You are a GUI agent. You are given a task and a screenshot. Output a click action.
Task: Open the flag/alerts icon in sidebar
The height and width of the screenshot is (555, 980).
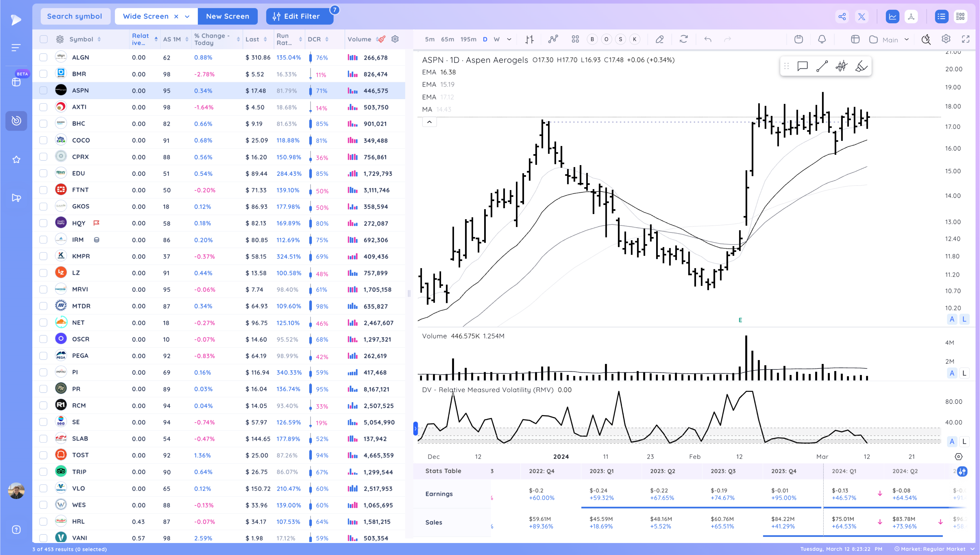tap(16, 197)
